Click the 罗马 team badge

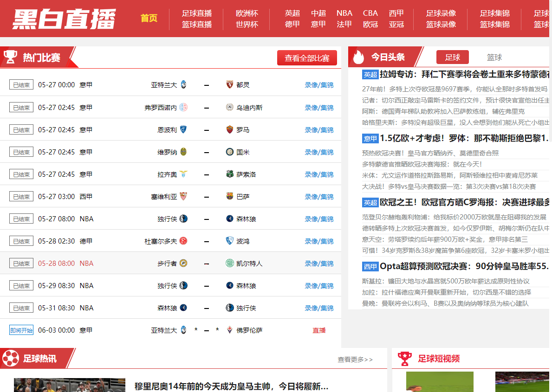click(x=229, y=129)
